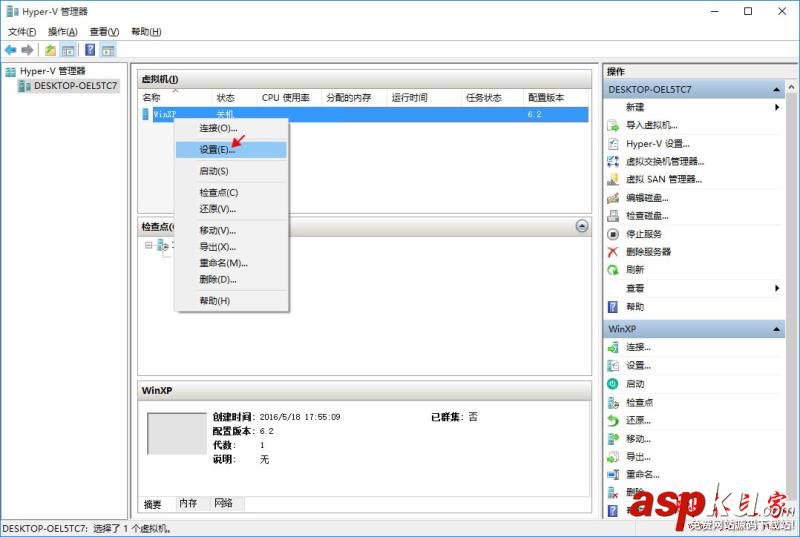This screenshot has width=800, height=537.
Task: Click the green 刷新 icon
Action: click(x=613, y=270)
